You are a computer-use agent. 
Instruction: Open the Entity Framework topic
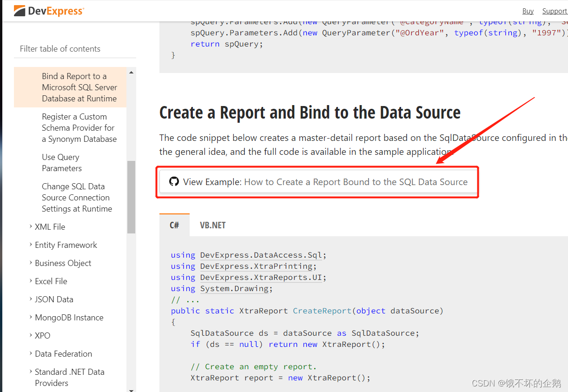[66, 245]
